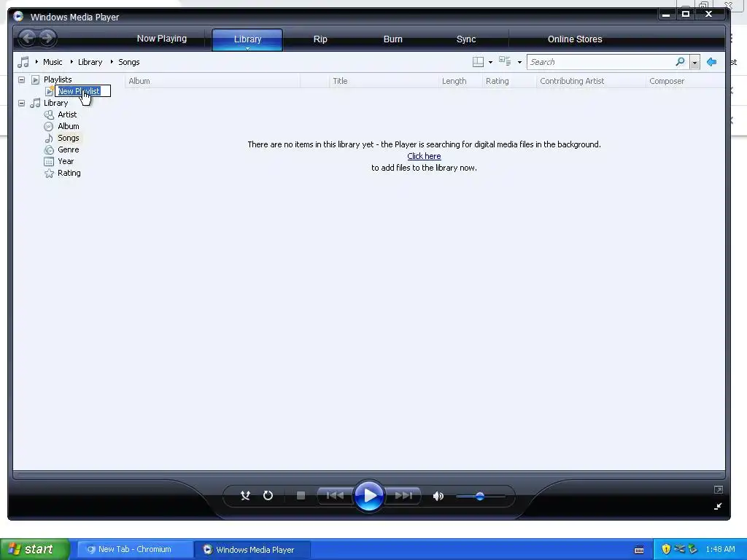Click Songs in the breadcrumb
Image resolution: width=747 pixels, height=560 pixels.
(129, 62)
